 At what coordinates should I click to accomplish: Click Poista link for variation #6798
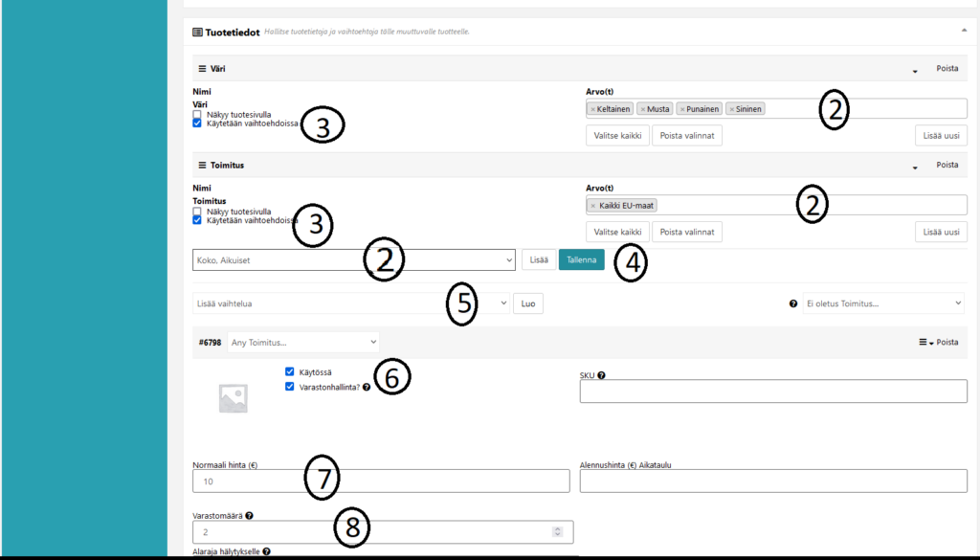(946, 342)
